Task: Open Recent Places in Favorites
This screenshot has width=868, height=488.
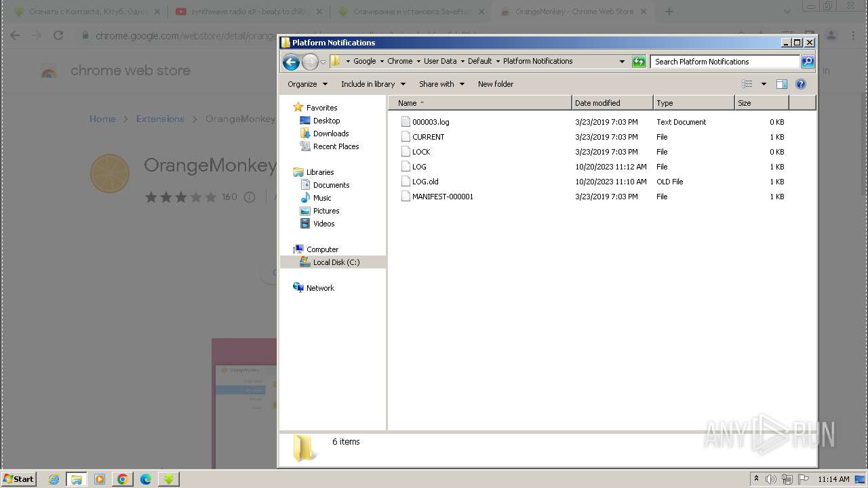Action: coord(336,146)
